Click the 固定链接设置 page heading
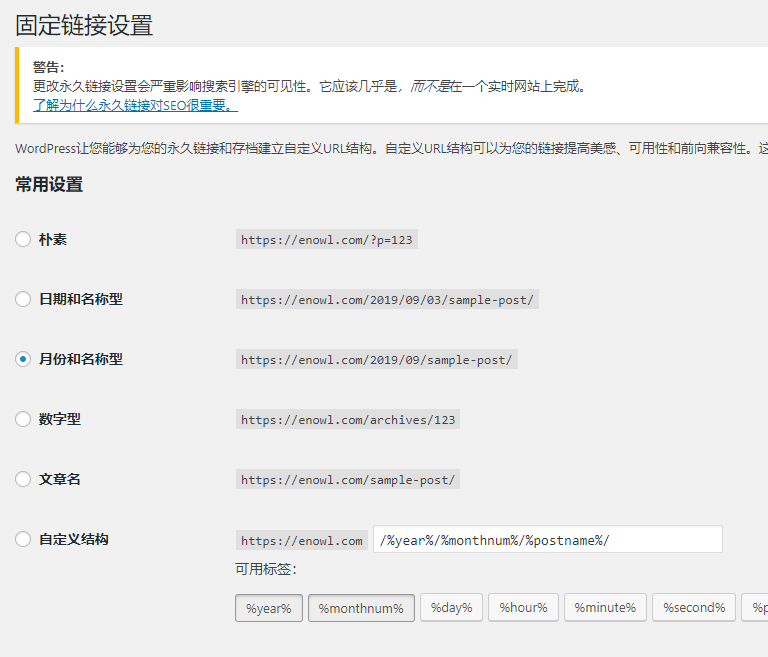Screen dimensions: 768x657 pyautogui.click(x=84, y=25)
